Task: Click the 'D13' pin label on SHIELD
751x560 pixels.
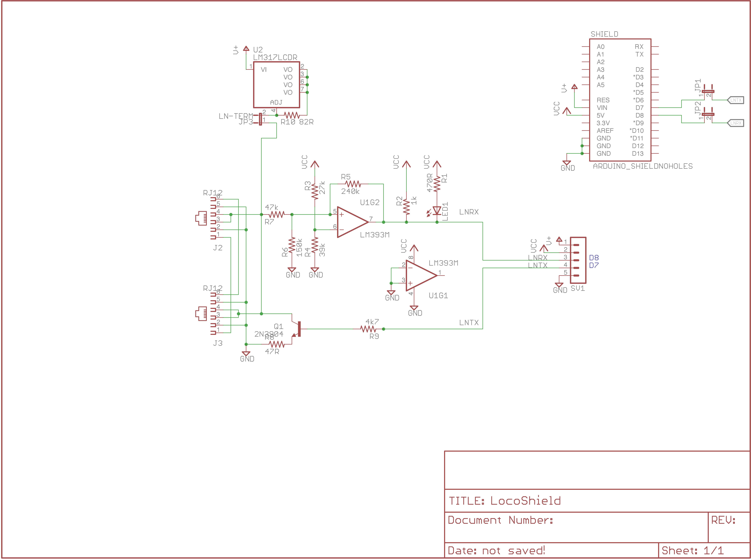Action: pos(638,154)
